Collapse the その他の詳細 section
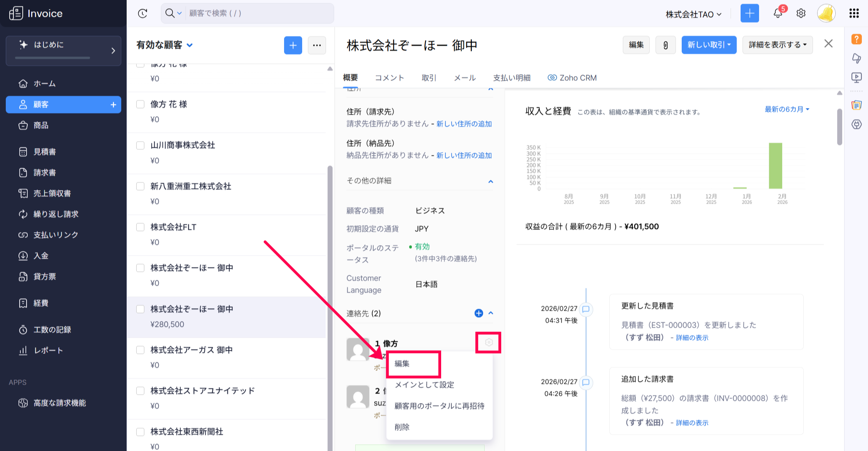This screenshot has height=451, width=868. pos(490,181)
